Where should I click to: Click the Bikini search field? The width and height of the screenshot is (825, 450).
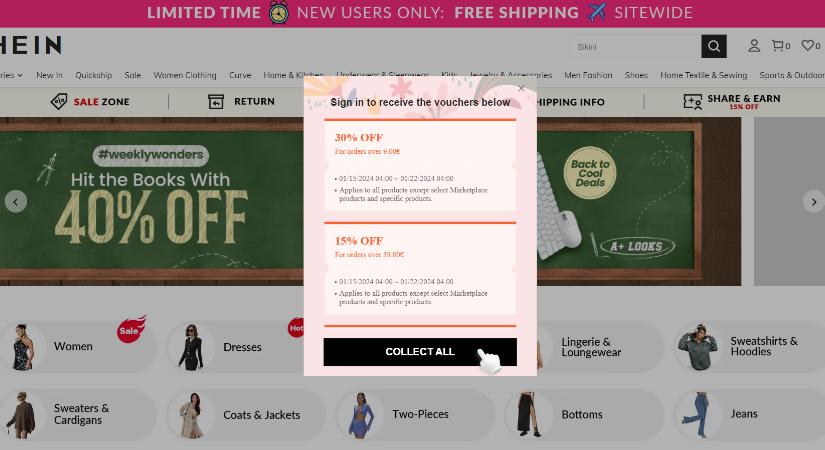[637, 46]
